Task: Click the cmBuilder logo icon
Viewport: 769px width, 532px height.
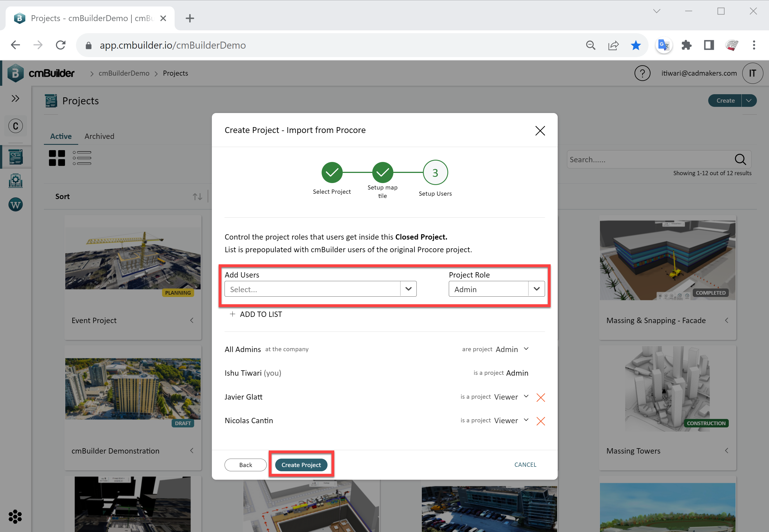Action: coord(15,73)
